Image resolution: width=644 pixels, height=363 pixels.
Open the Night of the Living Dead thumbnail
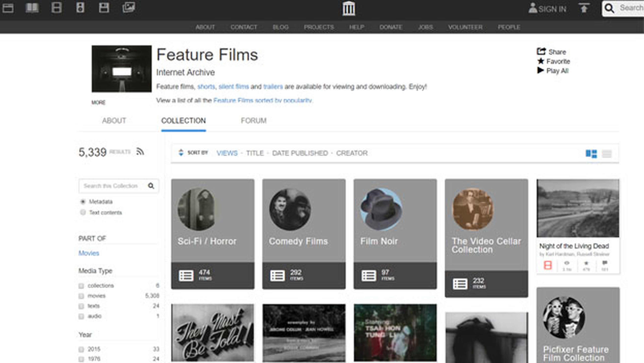click(578, 208)
